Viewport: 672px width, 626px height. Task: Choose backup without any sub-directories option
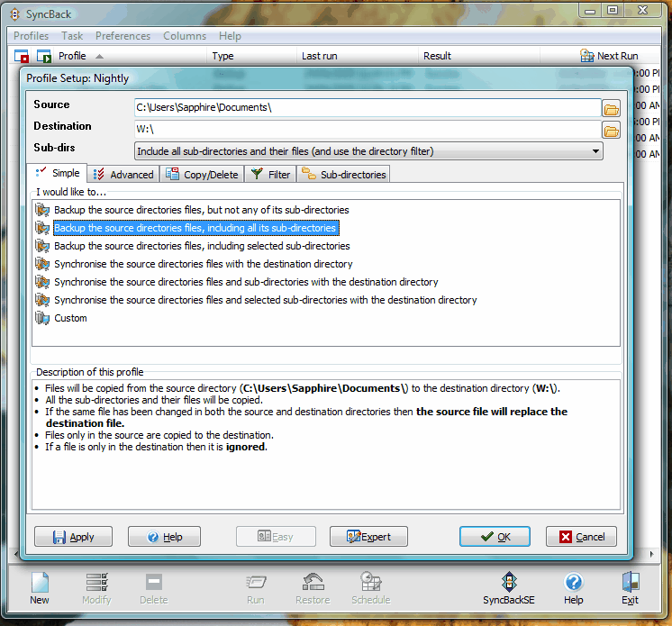click(201, 210)
